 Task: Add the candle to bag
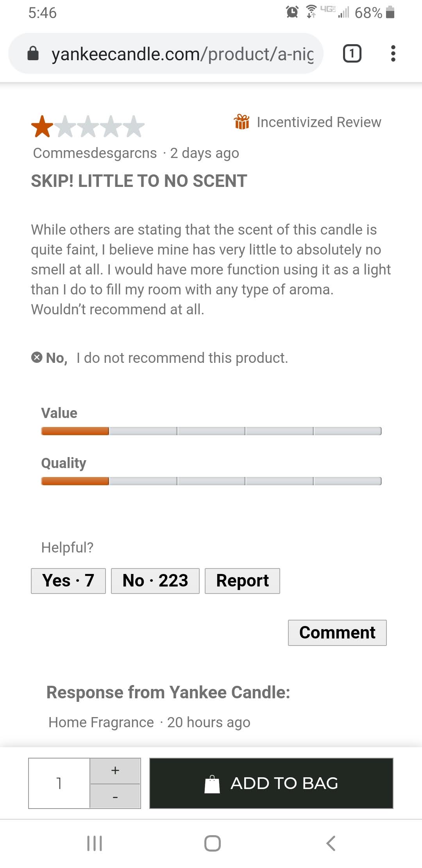(x=271, y=783)
